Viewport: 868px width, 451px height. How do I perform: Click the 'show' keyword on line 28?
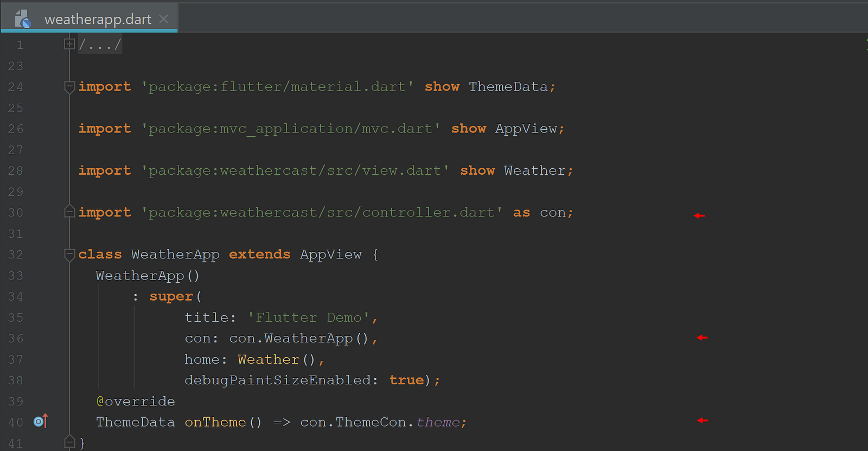[477, 170]
